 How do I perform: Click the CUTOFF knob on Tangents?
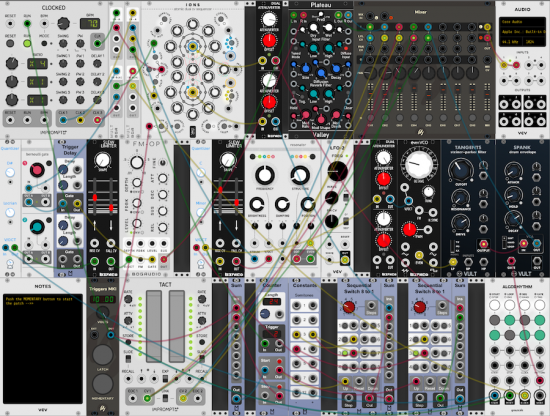(461, 170)
